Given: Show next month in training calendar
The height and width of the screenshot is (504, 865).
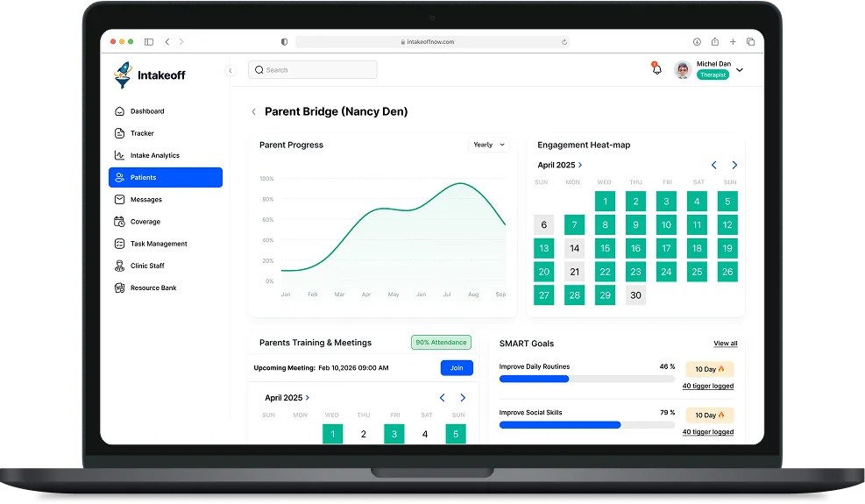Looking at the screenshot, I should 463,397.
